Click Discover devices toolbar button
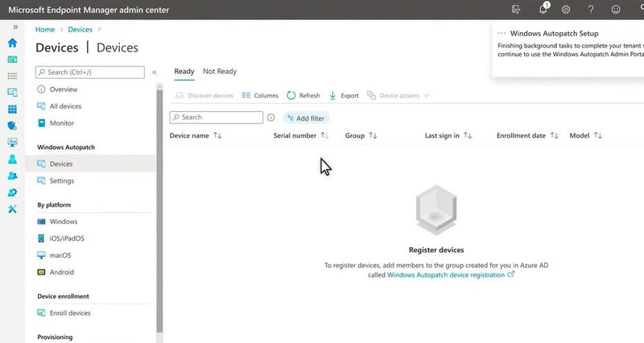The image size is (644, 343). point(204,96)
